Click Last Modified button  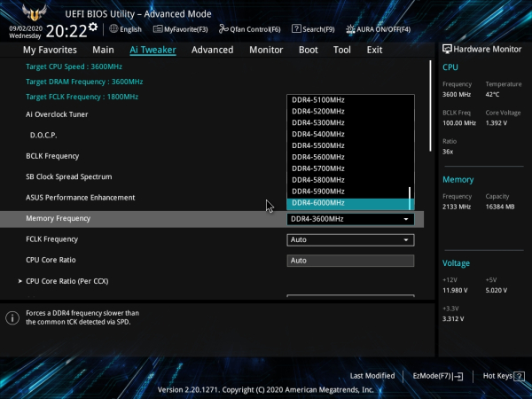click(x=372, y=376)
